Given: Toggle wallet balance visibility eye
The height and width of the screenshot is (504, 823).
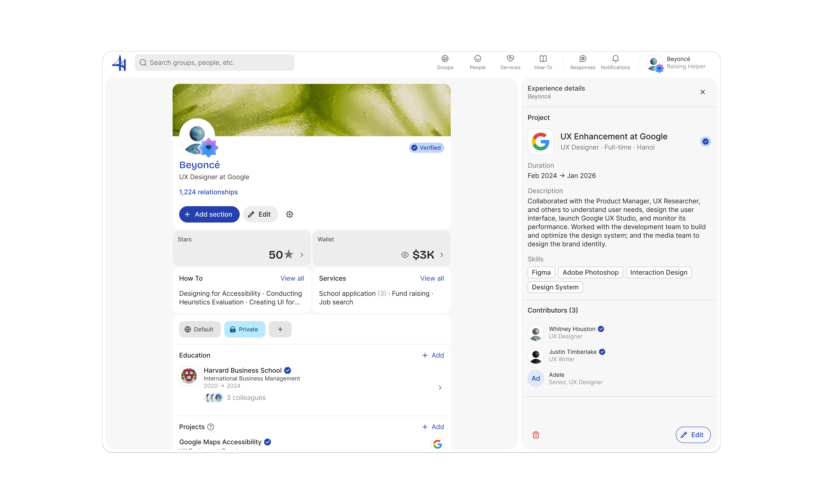Looking at the screenshot, I should 405,255.
